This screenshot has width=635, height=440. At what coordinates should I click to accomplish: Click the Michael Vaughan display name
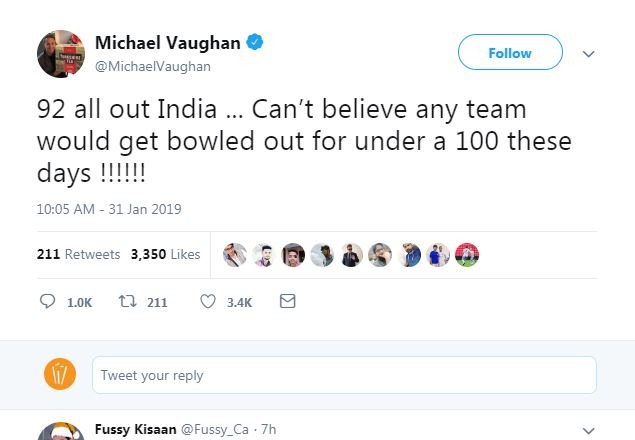[x=168, y=43]
